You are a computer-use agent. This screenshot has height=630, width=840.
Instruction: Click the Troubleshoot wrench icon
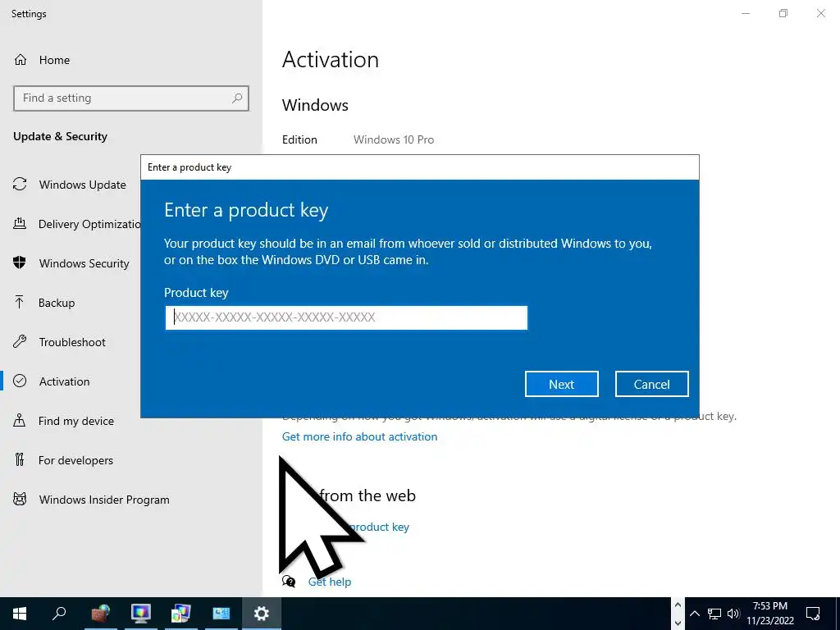tap(20, 341)
